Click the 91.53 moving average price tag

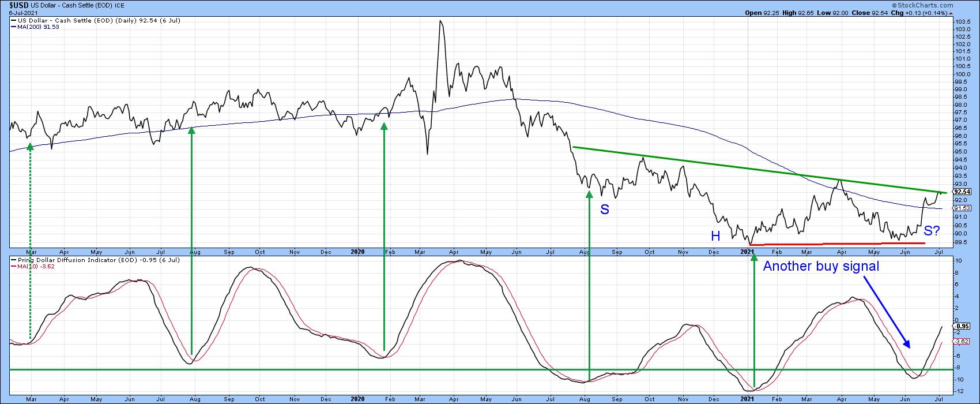[x=961, y=208]
